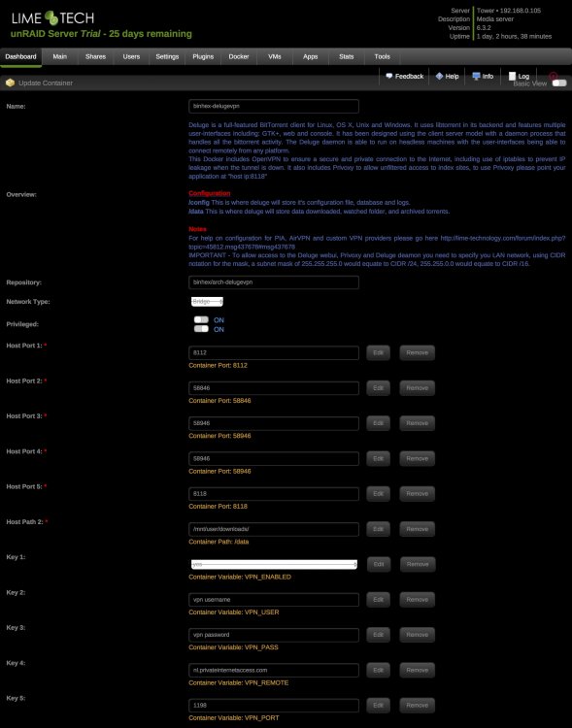Go to the VMs tab
The width and height of the screenshot is (572, 728).
(275, 56)
